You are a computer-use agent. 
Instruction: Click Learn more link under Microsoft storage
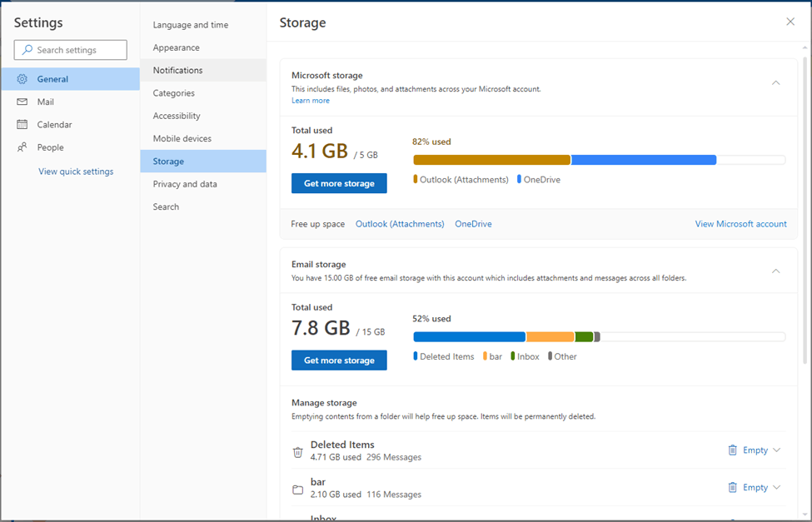tap(310, 101)
